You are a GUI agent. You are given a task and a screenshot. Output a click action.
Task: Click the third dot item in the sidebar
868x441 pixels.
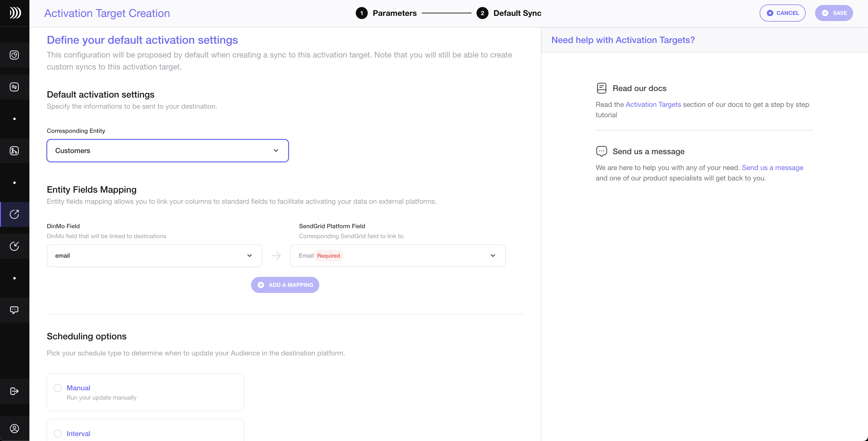(14, 278)
